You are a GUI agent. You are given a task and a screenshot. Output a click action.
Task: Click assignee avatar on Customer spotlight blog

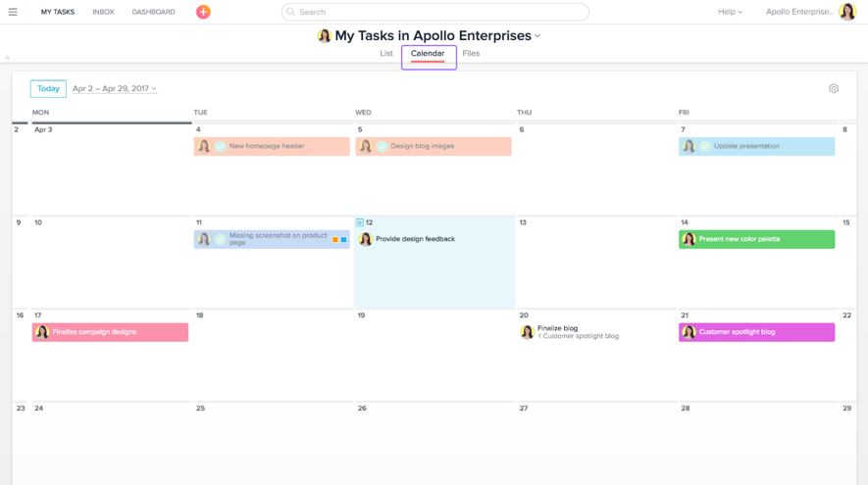[689, 332]
